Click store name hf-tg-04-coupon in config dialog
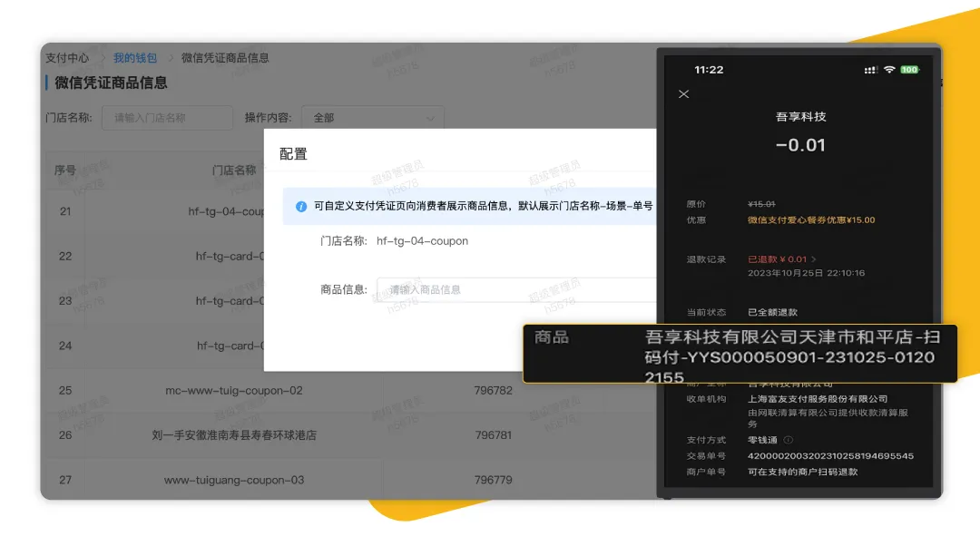 (x=422, y=241)
